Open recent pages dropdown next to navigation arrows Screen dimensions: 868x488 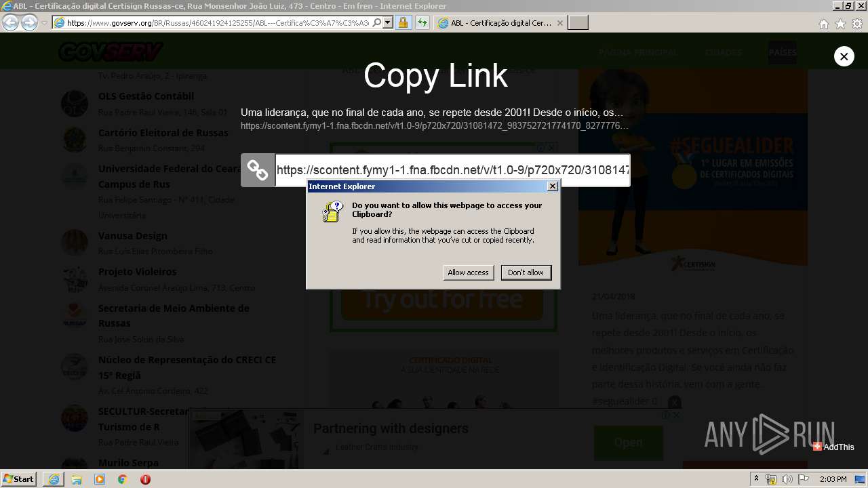click(x=44, y=23)
